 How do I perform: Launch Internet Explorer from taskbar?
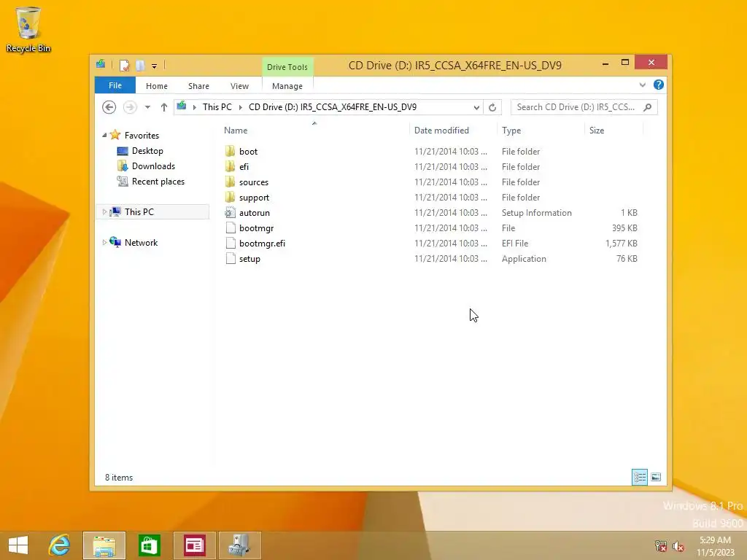[x=60, y=545]
